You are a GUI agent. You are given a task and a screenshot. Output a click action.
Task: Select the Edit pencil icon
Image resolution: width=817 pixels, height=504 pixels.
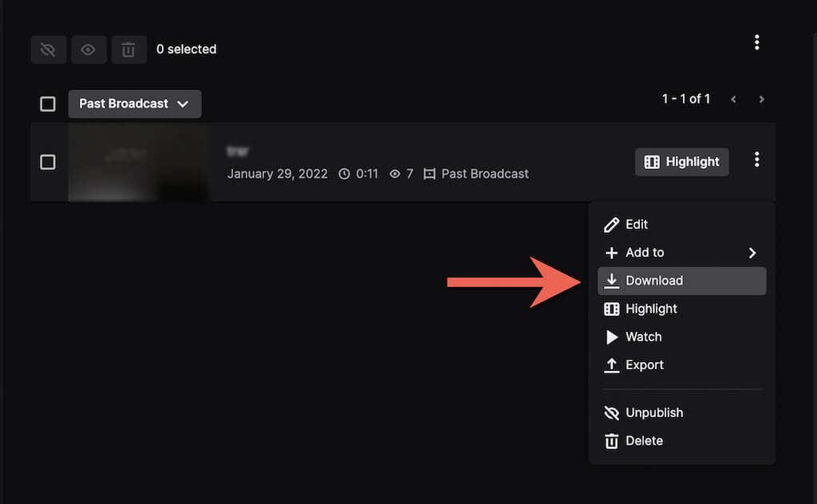(x=611, y=224)
